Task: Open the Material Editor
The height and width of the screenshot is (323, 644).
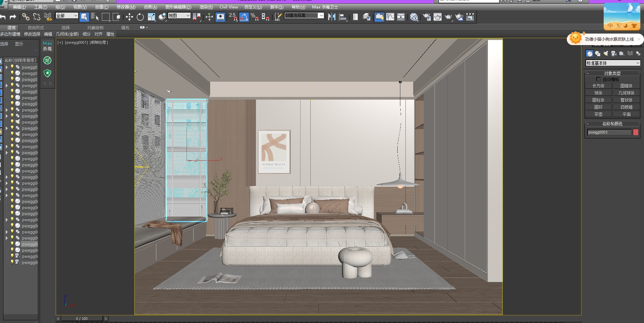Action: (x=414, y=17)
